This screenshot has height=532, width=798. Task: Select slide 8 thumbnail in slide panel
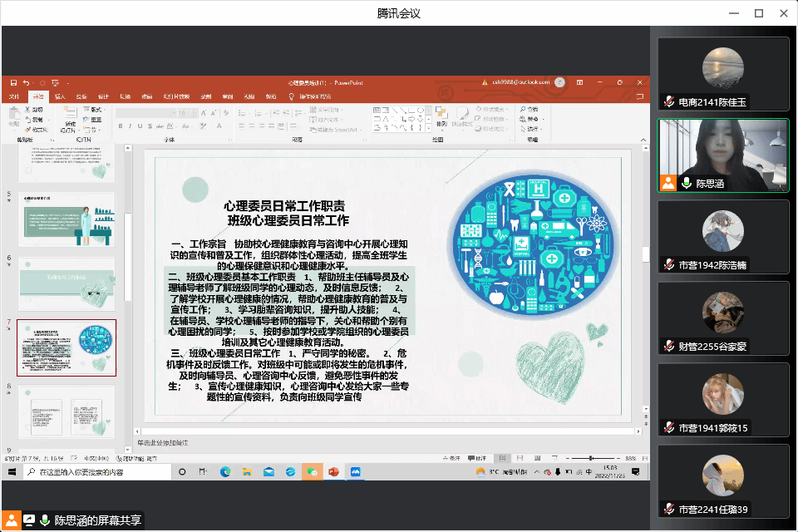tap(67, 413)
